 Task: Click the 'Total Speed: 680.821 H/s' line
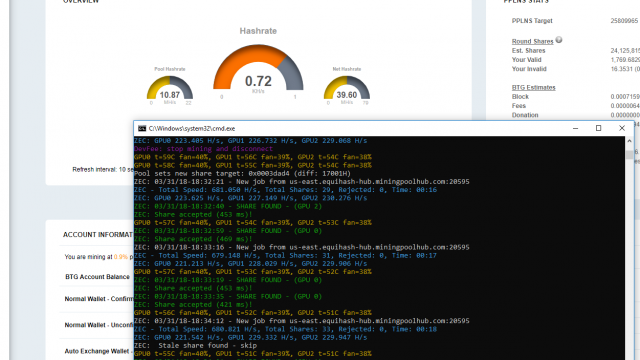pos(285,329)
